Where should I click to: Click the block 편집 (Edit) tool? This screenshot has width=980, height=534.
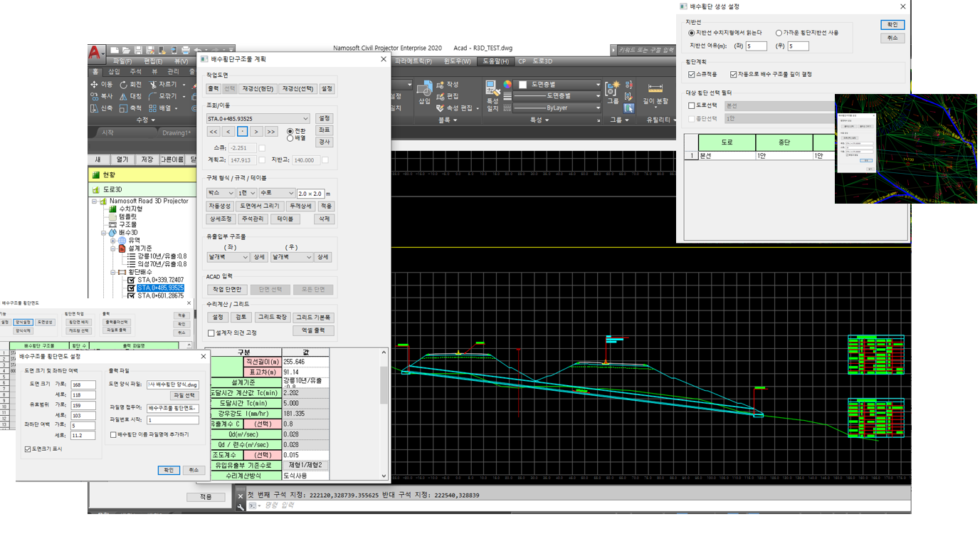tap(448, 96)
